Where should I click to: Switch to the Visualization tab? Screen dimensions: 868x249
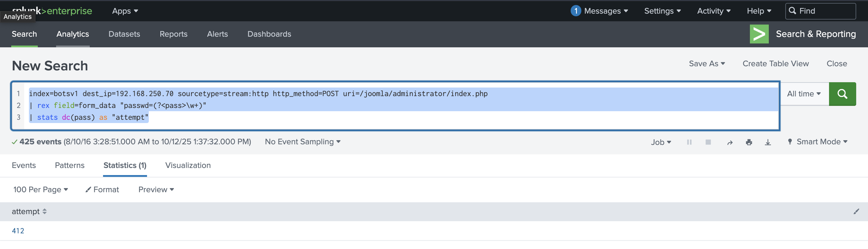click(x=188, y=165)
